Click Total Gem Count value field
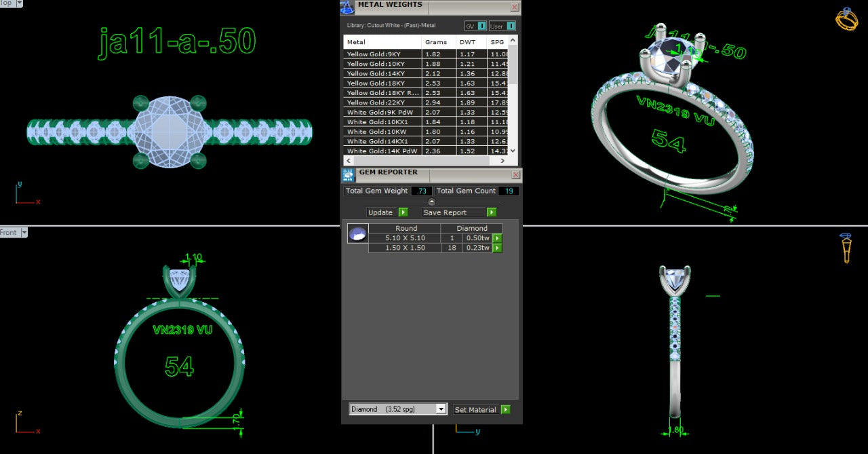The height and width of the screenshot is (454, 868). 509,191
